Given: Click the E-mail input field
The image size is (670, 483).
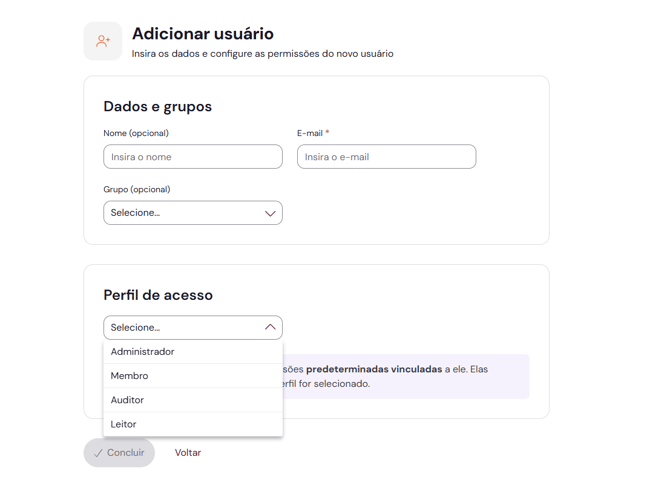Looking at the screenshot, I should pyautogui.click(x=386, y=157).
